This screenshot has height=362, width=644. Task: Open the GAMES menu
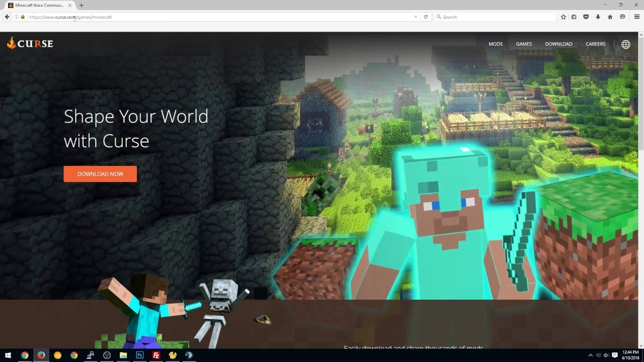524,44
